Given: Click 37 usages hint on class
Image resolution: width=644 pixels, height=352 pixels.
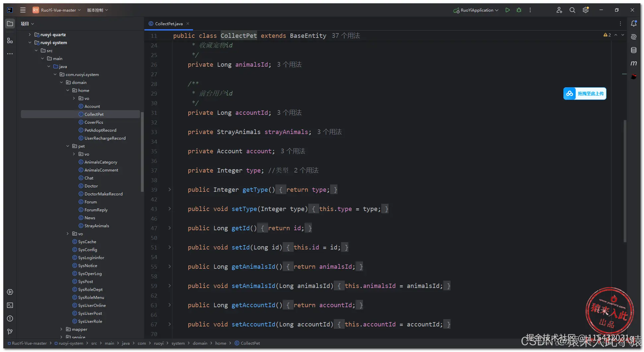Looking at the screenshot, I should pyautogui.click(x=346, y=35).
